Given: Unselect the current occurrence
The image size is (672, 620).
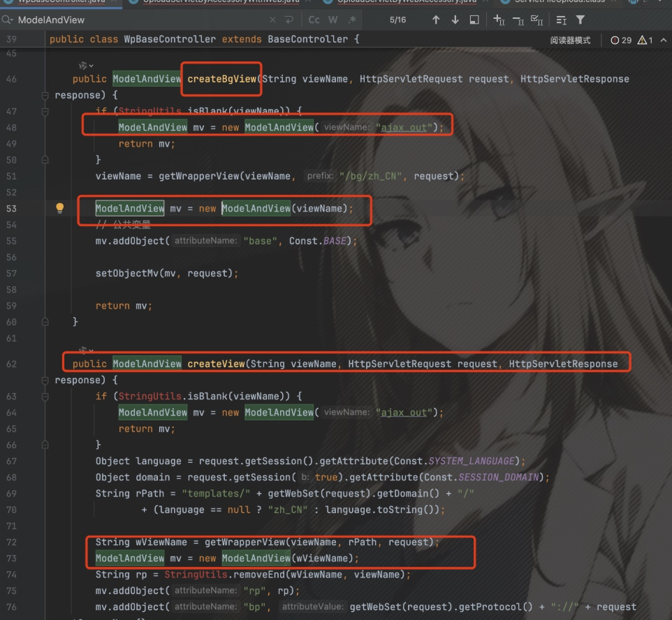Looking at the screenshot, I should [x=518, y=20].
